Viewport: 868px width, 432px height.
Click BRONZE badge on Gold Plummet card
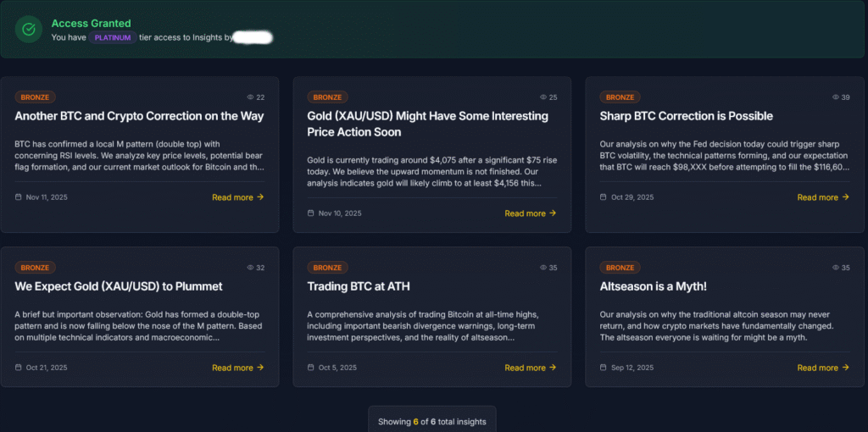[35, 268]
